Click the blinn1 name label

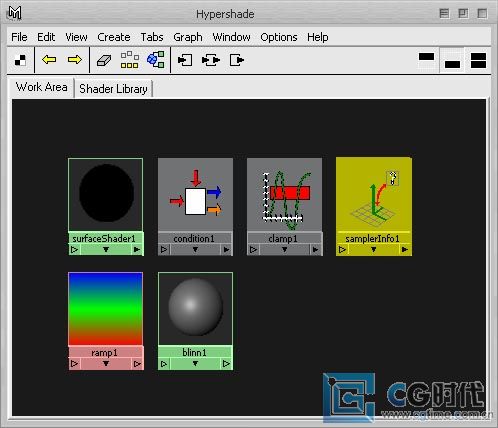194,353
